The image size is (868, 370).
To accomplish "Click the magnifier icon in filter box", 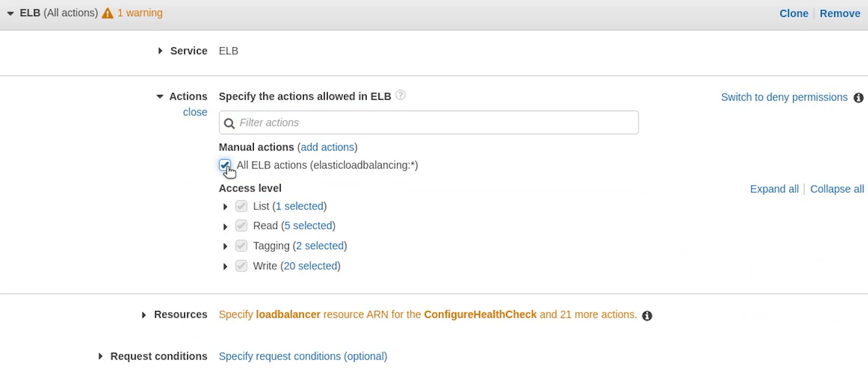I will [229, 123].
